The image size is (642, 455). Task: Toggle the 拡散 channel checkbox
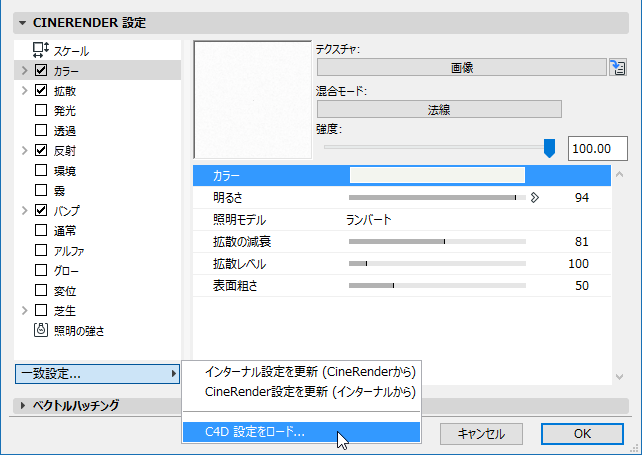(41, 90)
